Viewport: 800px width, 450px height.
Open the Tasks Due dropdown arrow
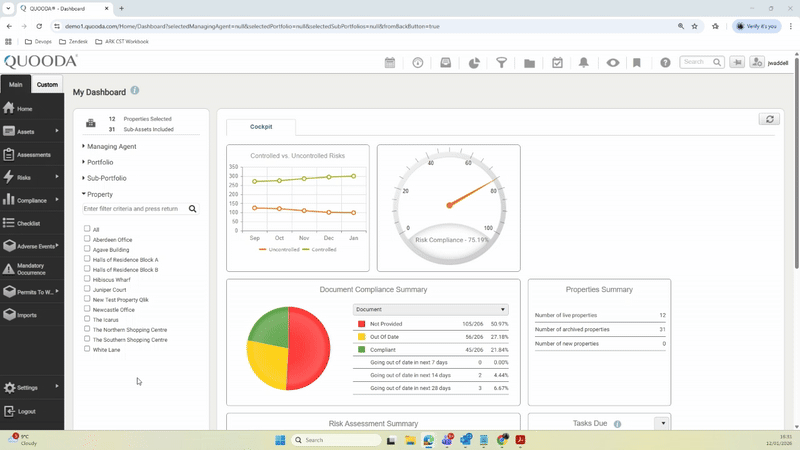coord(663,423)
